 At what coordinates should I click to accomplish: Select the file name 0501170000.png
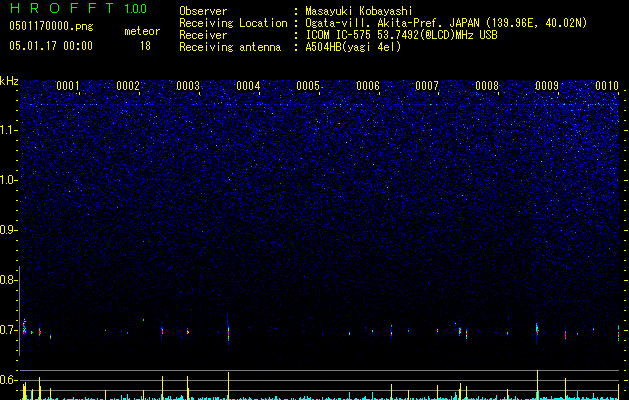pos(51,27)
